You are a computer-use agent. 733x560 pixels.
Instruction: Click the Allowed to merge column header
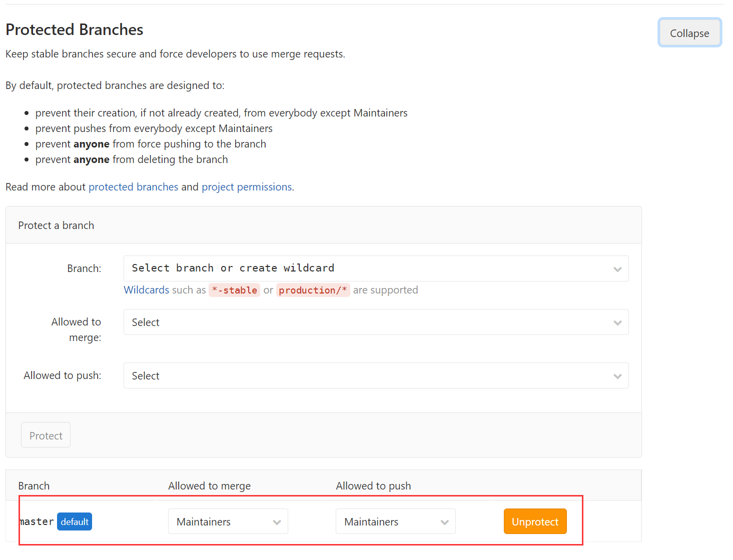tap(209, 486)
